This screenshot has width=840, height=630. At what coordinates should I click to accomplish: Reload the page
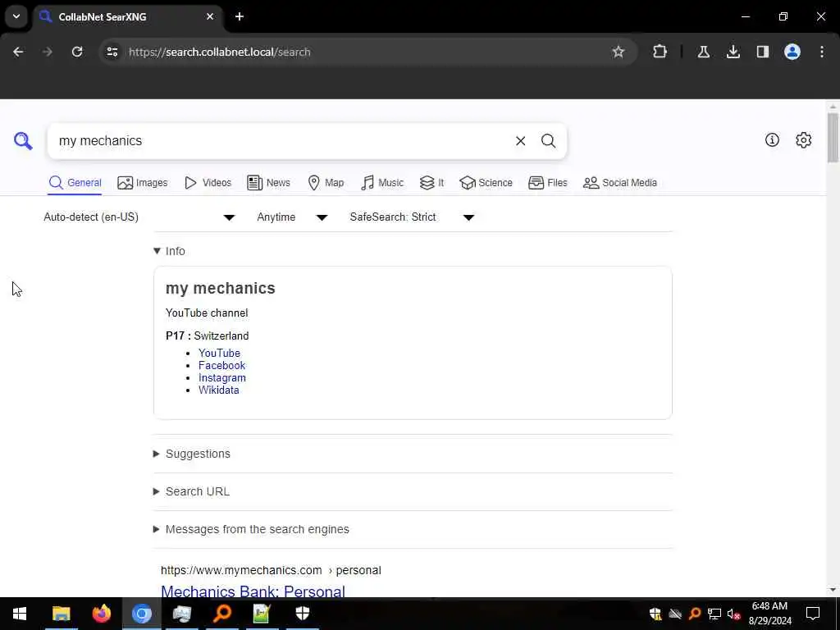[x=77, y=52]
